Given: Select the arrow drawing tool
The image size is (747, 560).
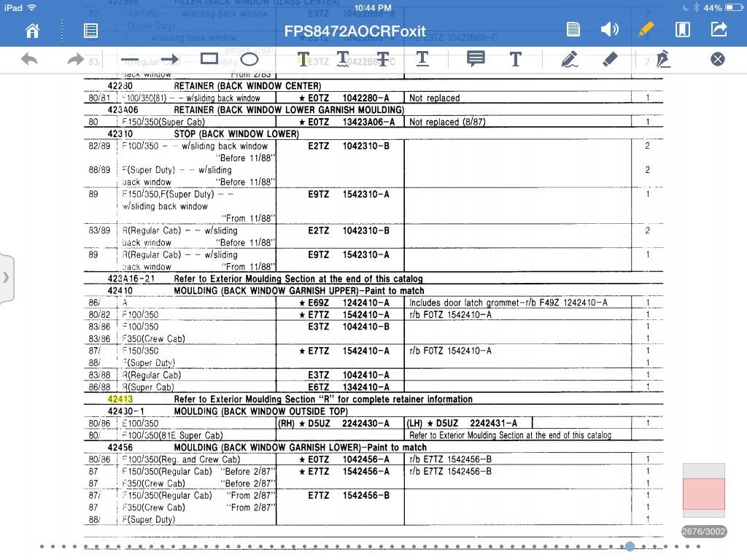Looking at the screenshot, I should tap(170, 59).
